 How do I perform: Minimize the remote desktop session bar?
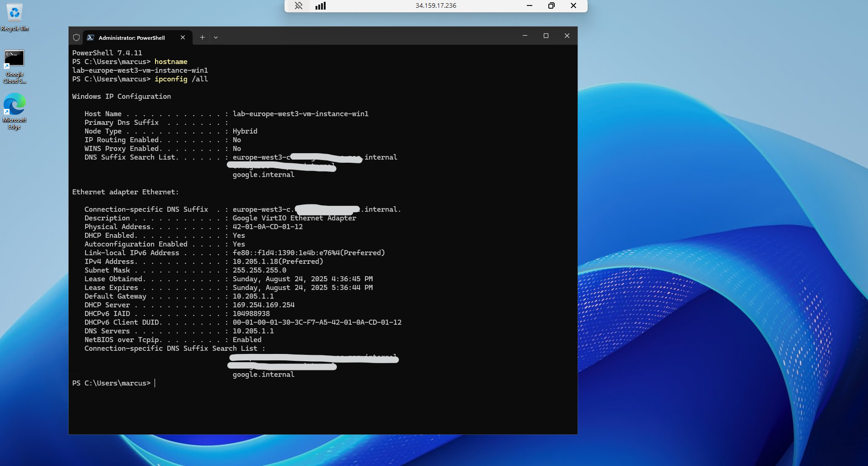[x=530, y=5]
